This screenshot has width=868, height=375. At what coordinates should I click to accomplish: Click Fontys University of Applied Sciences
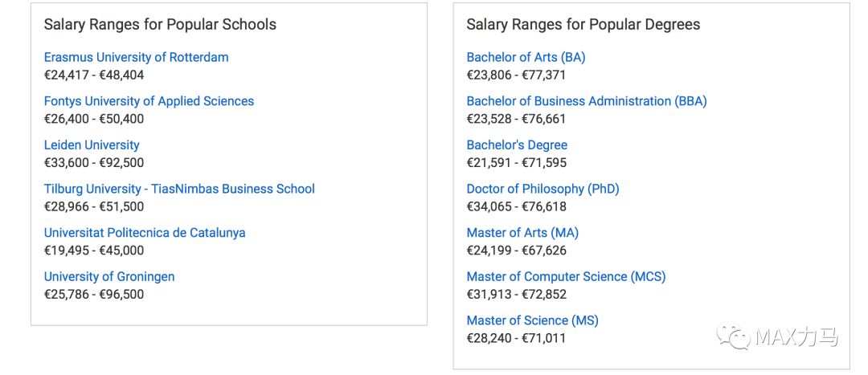149,101
